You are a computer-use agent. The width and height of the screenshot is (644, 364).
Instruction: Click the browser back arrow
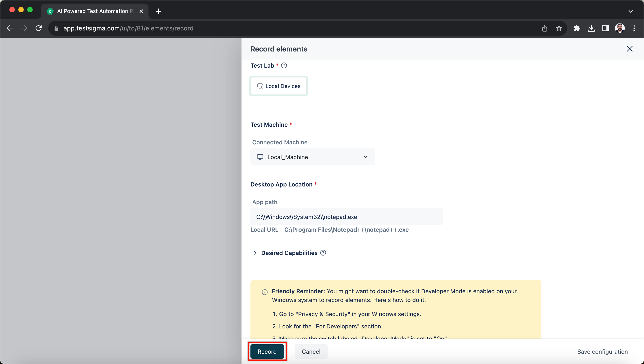(10, 28)
